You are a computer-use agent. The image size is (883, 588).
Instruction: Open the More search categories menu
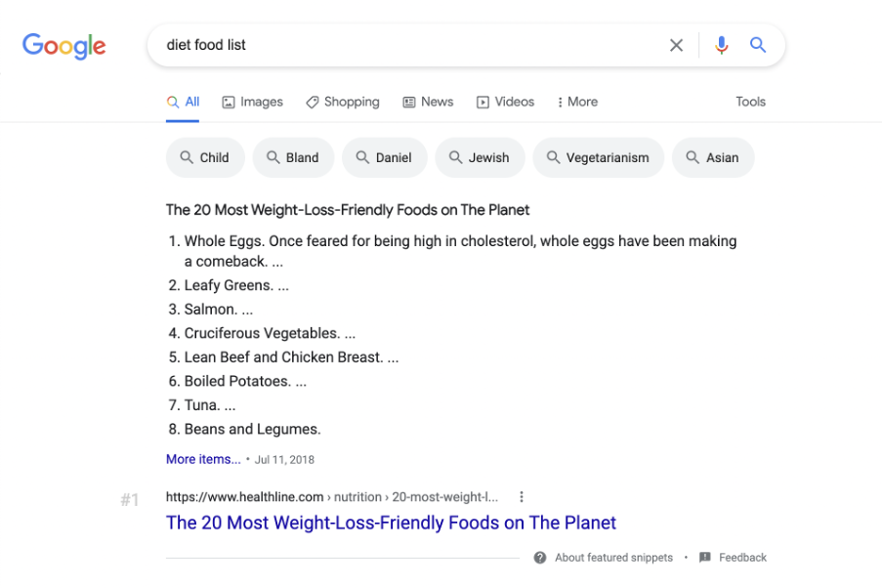[577, 102]
